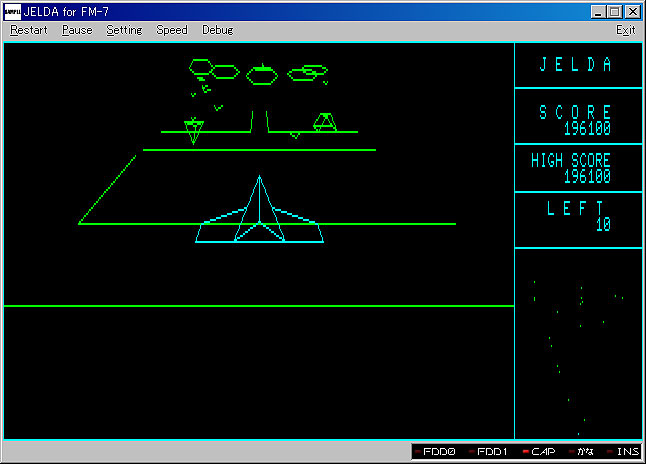Click the radar mini-map panel
Screen dimensions: 646x464
pyautogui.click(x=578, y=343)
